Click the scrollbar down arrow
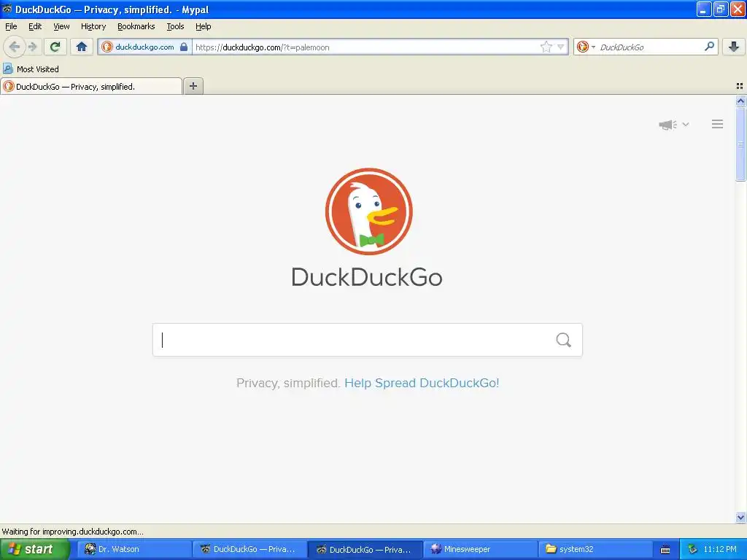Screen dimensions: 747x560 click(740, 518)
